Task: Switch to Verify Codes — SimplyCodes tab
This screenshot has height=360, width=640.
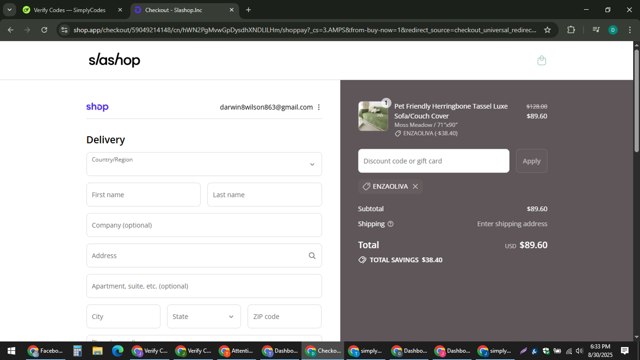Action: (x=69, y=10)
